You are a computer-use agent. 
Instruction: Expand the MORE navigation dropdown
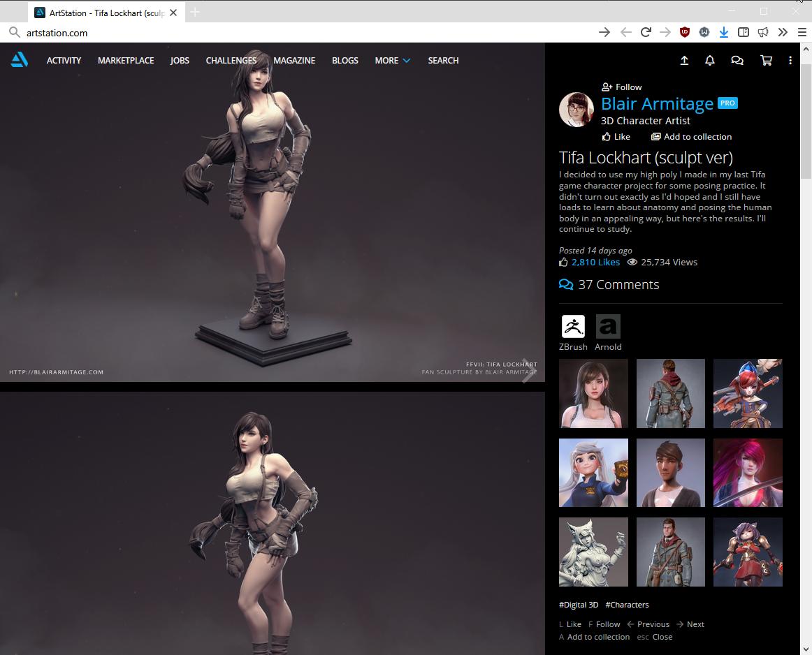pyautogui.click(x=392, y=60)
